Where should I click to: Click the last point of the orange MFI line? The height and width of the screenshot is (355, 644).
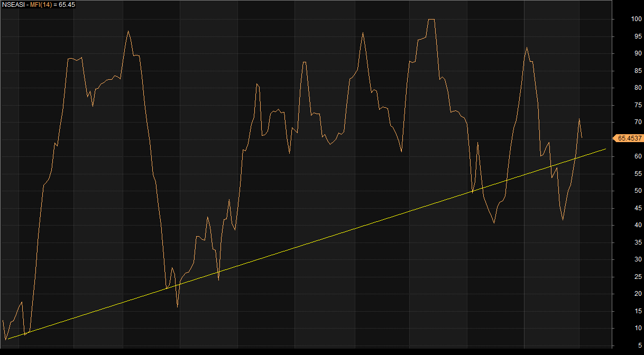click(x=582, y=138)
